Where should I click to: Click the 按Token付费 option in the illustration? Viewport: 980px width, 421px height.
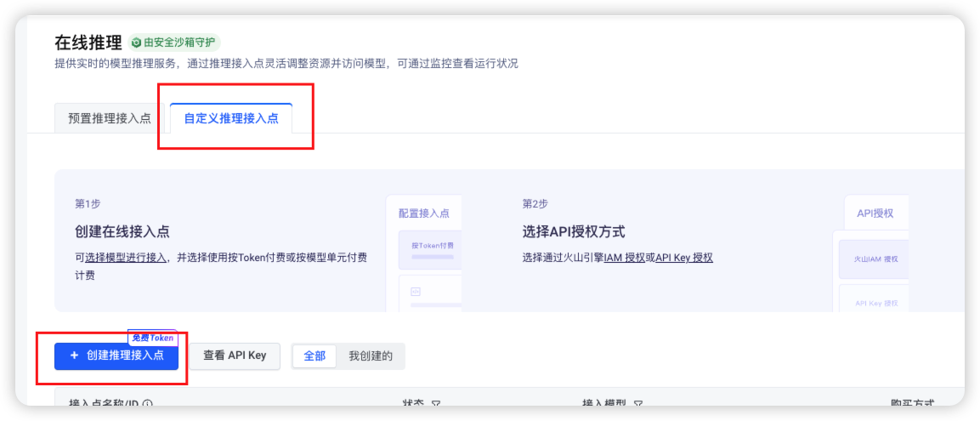432,246
